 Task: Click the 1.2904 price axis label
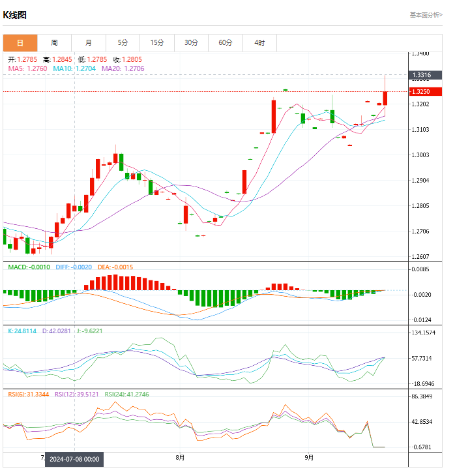point(420,181)
